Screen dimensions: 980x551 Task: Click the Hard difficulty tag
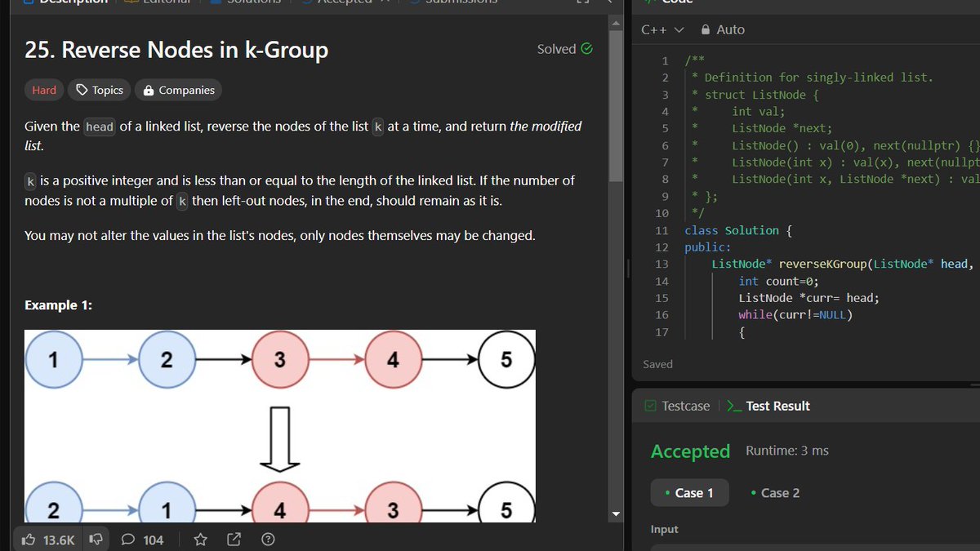pos(44,91)
